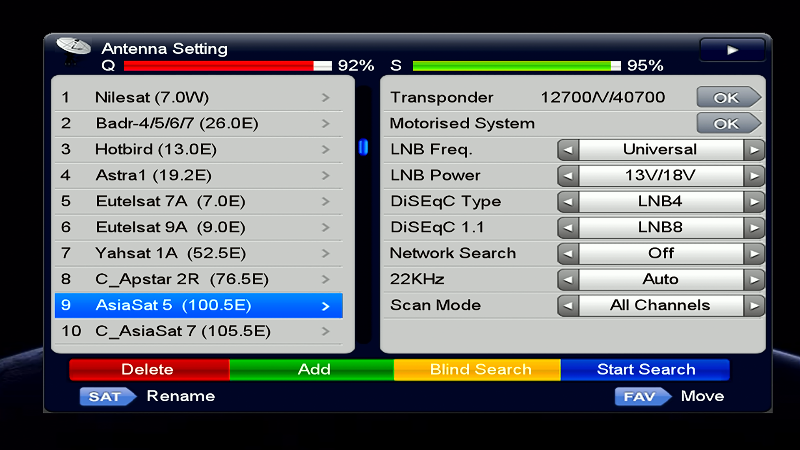
Task: Open Nilesat row chevron arrow
Action: pyautogui.click(x=326, y=97)
